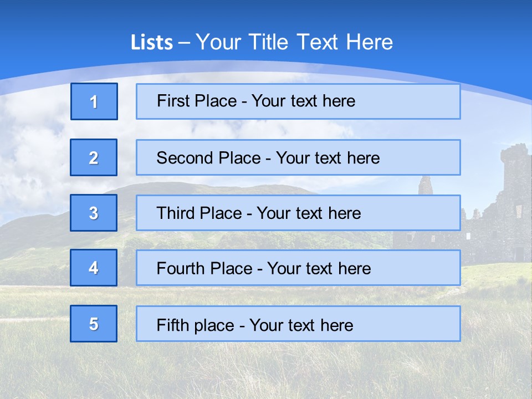Select the number 5 box
Screen dimensions: 532x399
94,324
